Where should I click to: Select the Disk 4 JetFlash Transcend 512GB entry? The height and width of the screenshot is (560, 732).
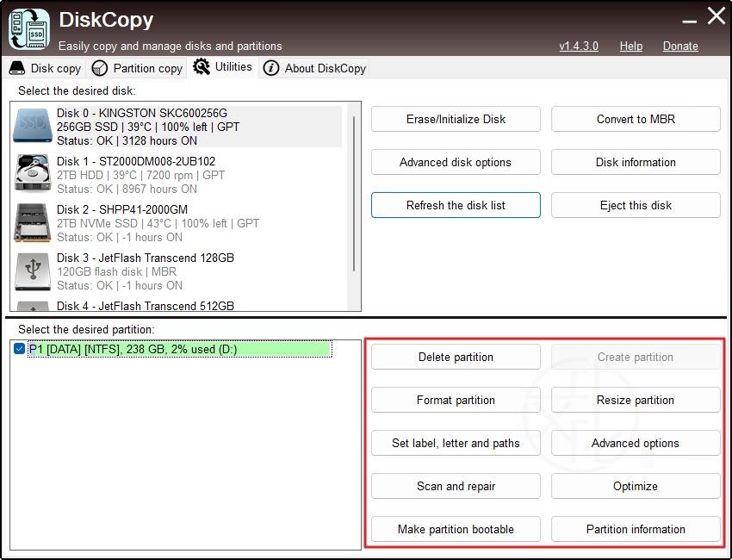(x=145, y=305)
